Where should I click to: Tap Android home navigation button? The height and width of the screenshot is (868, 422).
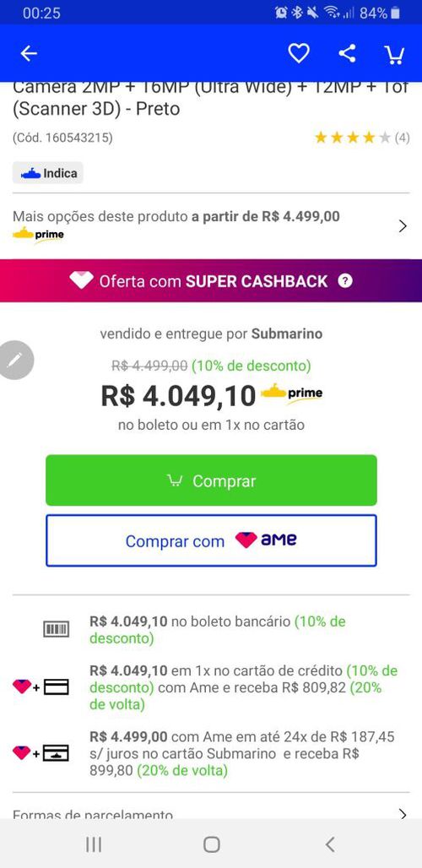click(x=211, y=844)
